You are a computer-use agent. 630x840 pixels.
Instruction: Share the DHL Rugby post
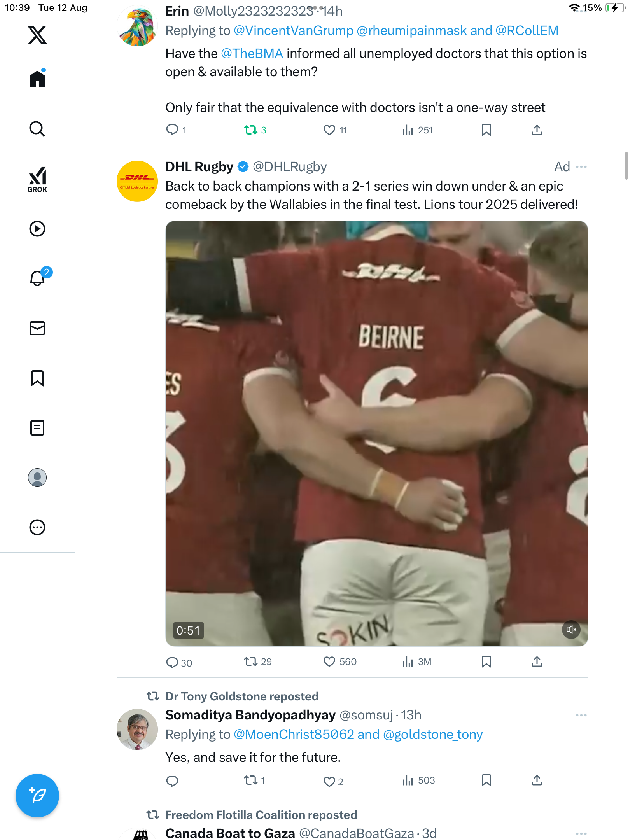[537, 661]
